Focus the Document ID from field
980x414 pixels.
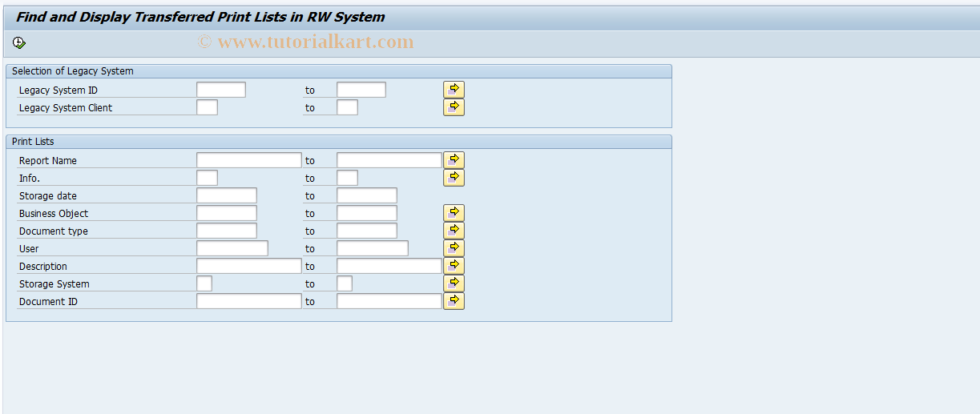tap(249, 301)
